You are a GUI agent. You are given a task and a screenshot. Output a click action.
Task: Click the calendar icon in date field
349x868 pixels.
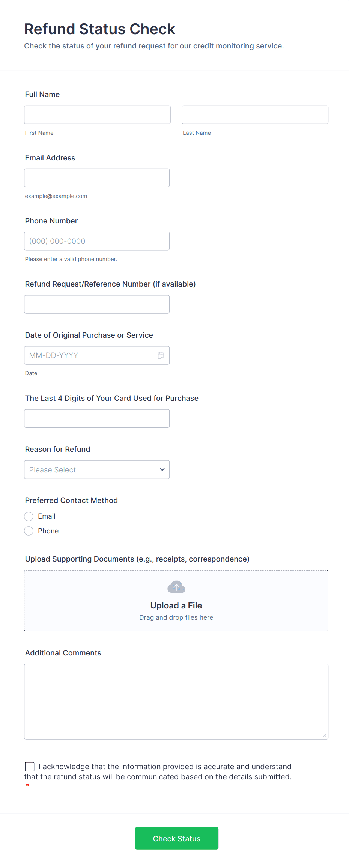pyautogui.click(x=161, y=355)
